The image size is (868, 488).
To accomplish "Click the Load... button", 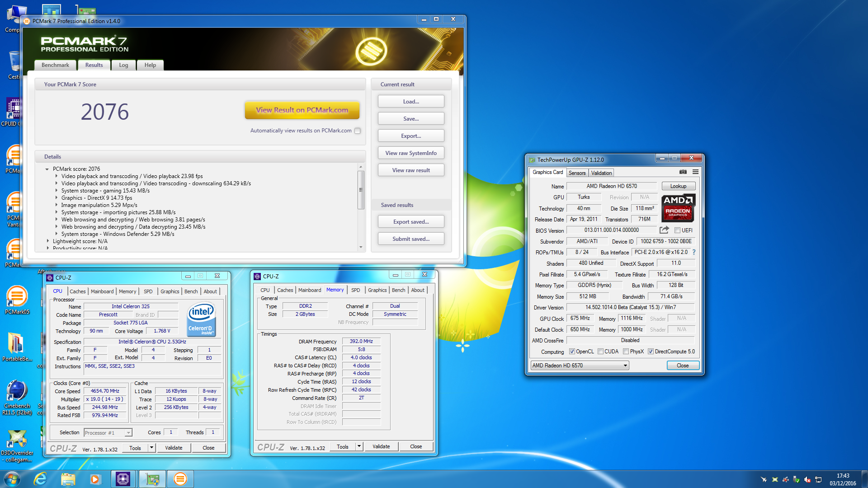I will tap(411, 102).
